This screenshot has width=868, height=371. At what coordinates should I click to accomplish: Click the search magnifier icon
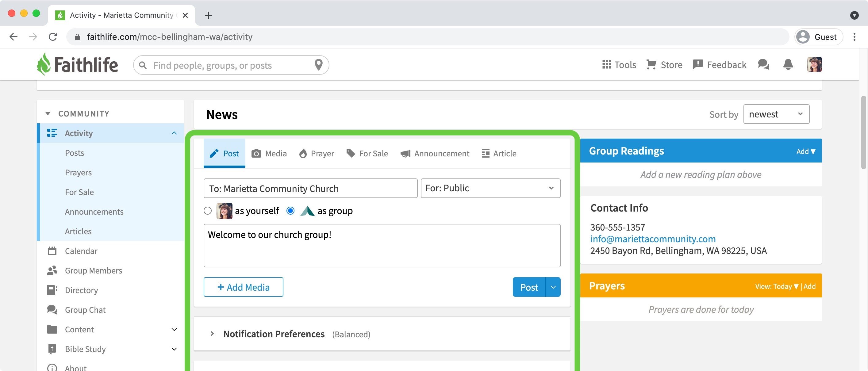pyautogui.click(x=143, y=65)
